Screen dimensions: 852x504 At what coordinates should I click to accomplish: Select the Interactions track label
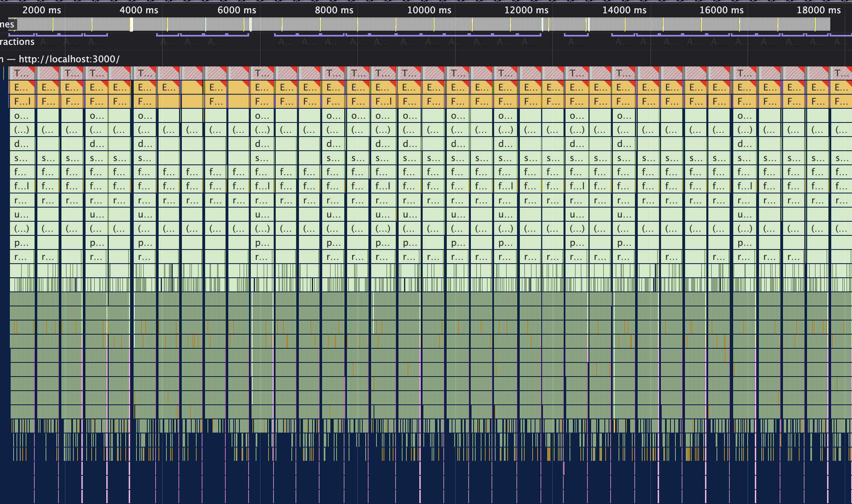17,42
